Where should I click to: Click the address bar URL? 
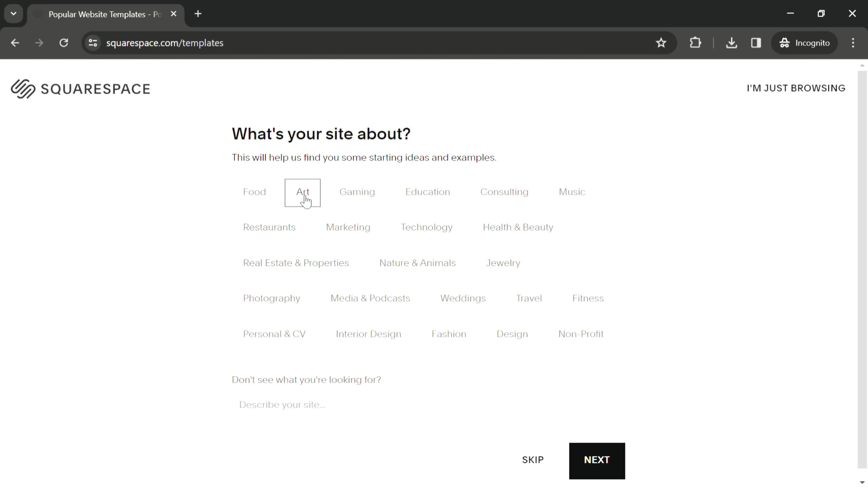pos(165,43)
